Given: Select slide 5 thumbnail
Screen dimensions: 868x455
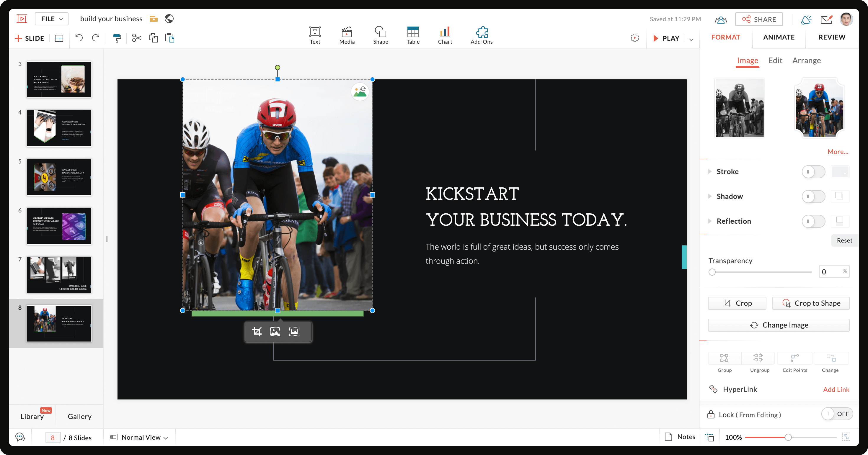Looking at the screenshot, I should pos(59,177).
